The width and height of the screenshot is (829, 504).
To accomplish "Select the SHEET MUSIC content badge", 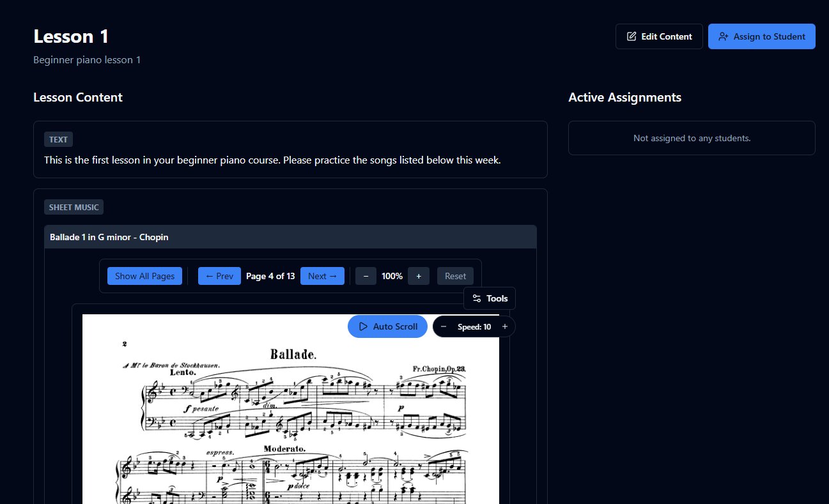I will [74, 207].
